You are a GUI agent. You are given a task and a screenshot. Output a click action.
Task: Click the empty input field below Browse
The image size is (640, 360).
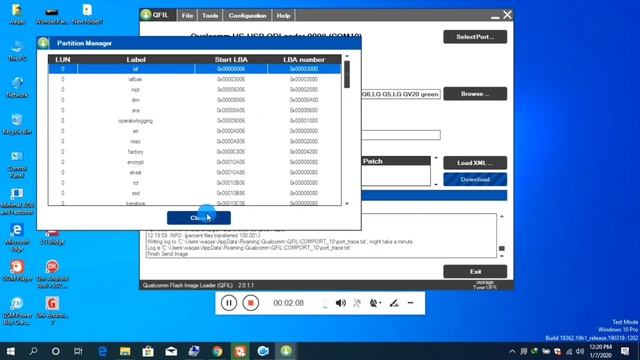click(401, 135)
